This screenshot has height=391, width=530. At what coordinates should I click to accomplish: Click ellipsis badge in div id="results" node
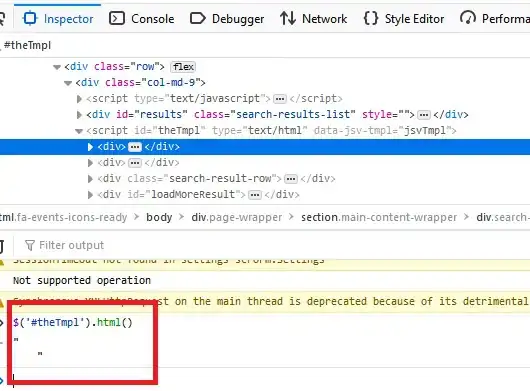[x=424, y=115]
